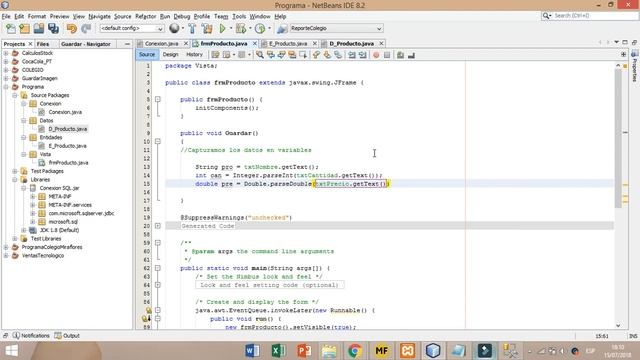This screenshot has width=640, height=360.
Task: Click the Search (Ctrl+I) field
Action: click(x=590, y=16)
